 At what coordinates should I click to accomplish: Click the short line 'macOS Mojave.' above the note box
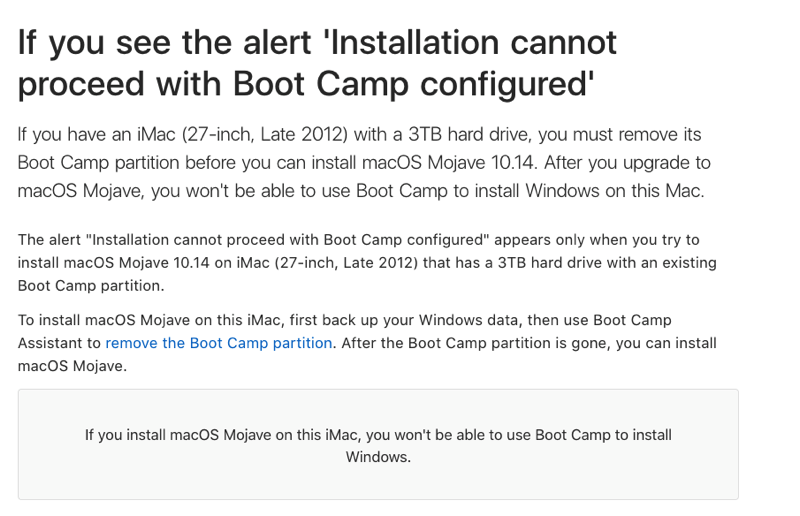pos(72,366)
